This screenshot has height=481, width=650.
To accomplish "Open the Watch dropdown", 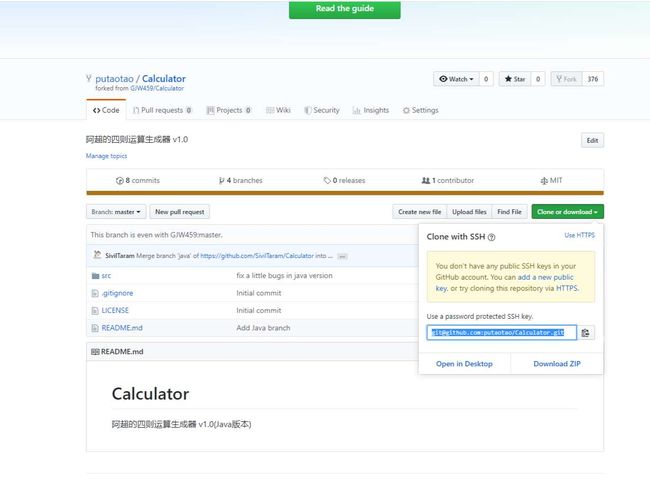I will (x=456, y=79).
